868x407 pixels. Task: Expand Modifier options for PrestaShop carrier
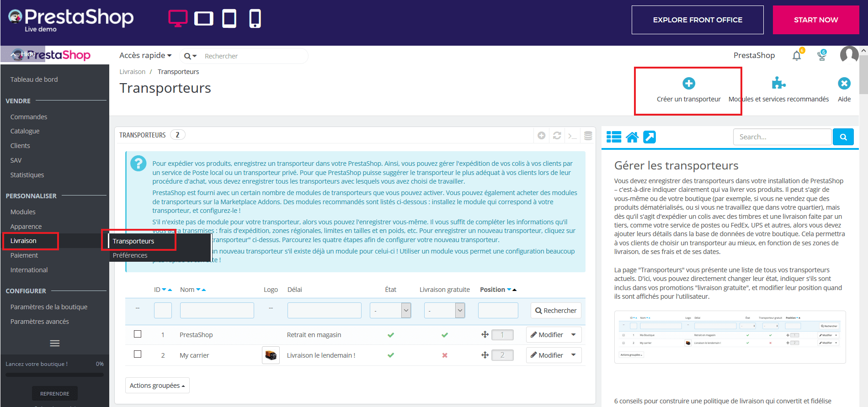[574, 335]
